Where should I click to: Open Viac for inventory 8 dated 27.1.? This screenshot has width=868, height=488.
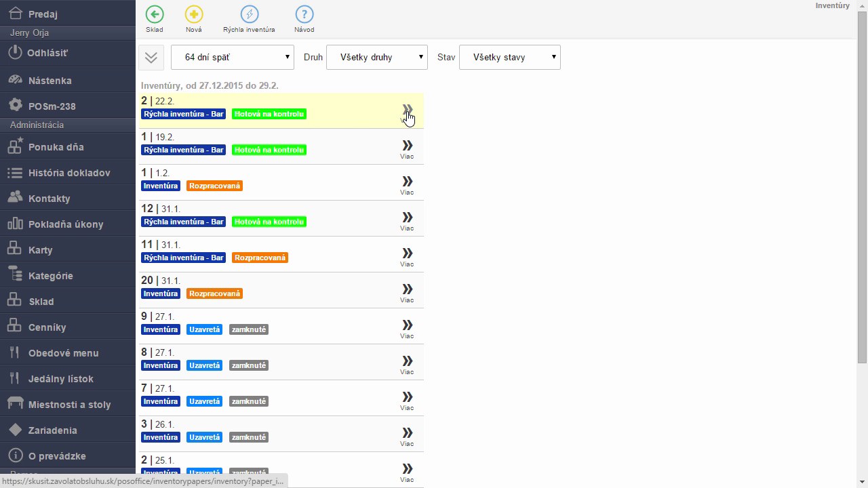pos(407,365)
